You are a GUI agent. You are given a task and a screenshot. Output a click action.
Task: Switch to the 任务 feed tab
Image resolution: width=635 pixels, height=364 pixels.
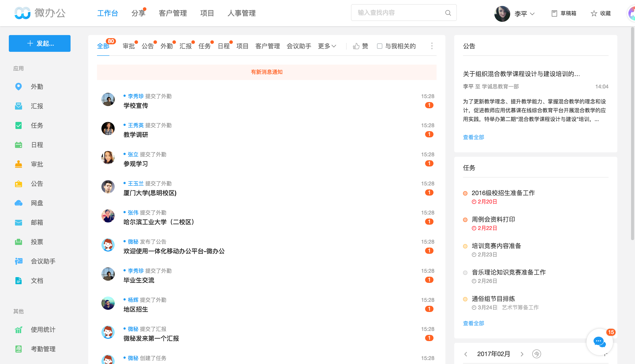[204, 46]
